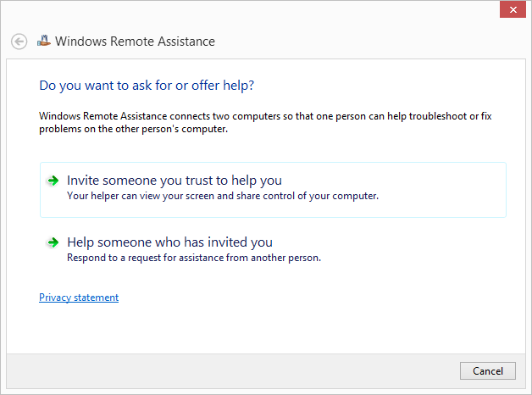Close the Remote Assistance window
The image size is (532, 395).
[510, 10]
